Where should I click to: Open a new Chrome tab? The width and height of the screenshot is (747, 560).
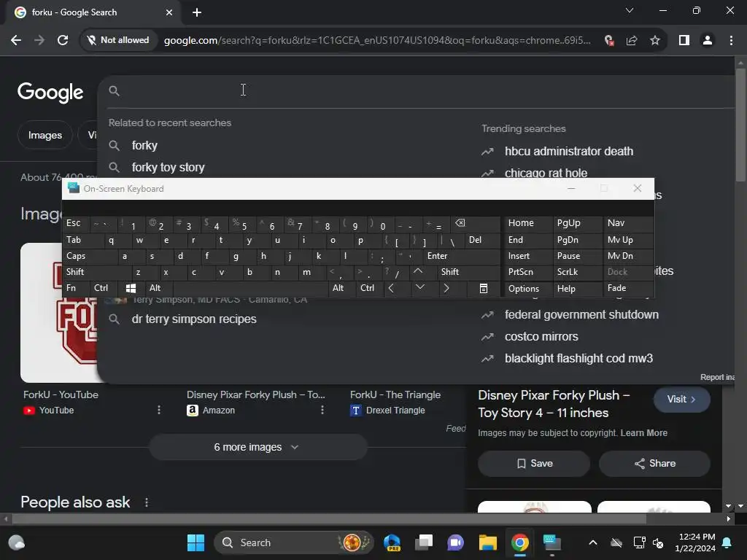click(197, 12)
